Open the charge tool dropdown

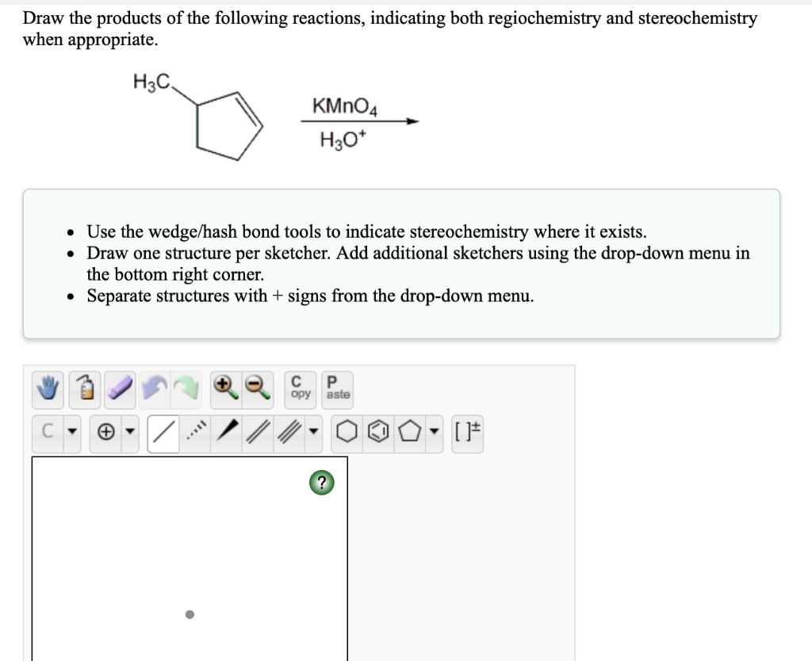click(x=129, y=431)
